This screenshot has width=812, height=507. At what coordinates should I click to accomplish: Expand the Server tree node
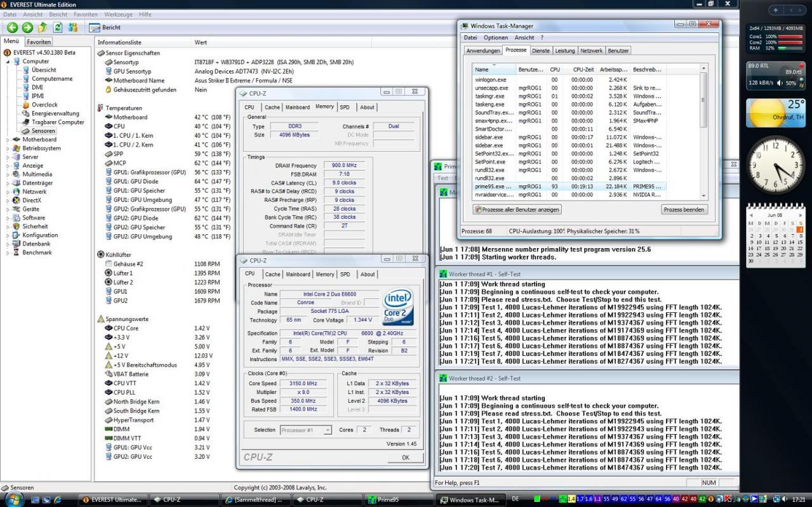click(x=8, y=157)
